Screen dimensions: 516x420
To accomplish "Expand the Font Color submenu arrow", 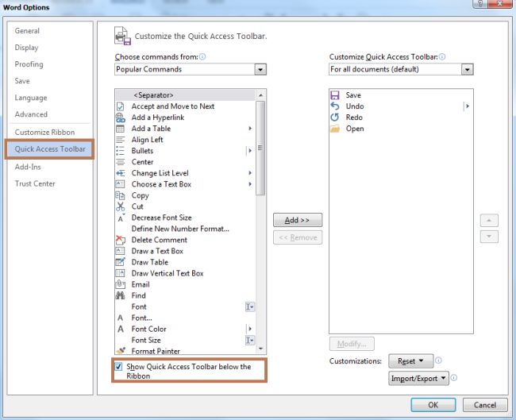I will [250, 329].
